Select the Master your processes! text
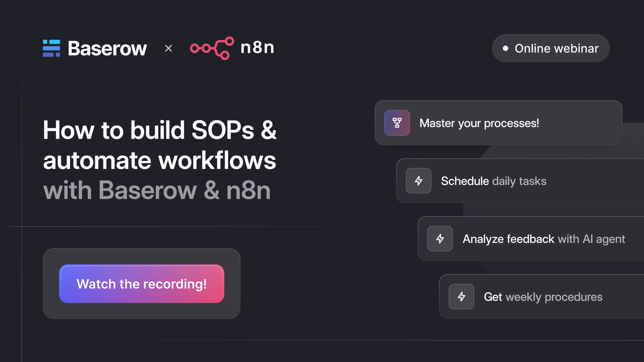Screen dimensions: 644x362 [479, 123]
